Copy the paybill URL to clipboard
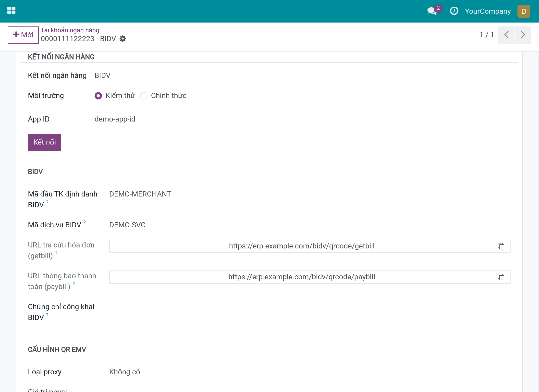 pyautogui.click(x=501, y=277)
